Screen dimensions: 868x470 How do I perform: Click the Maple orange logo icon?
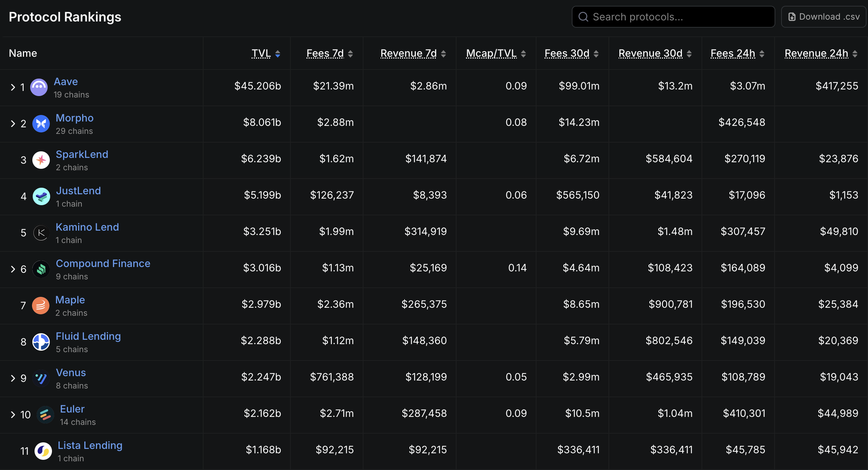[41, 306]
